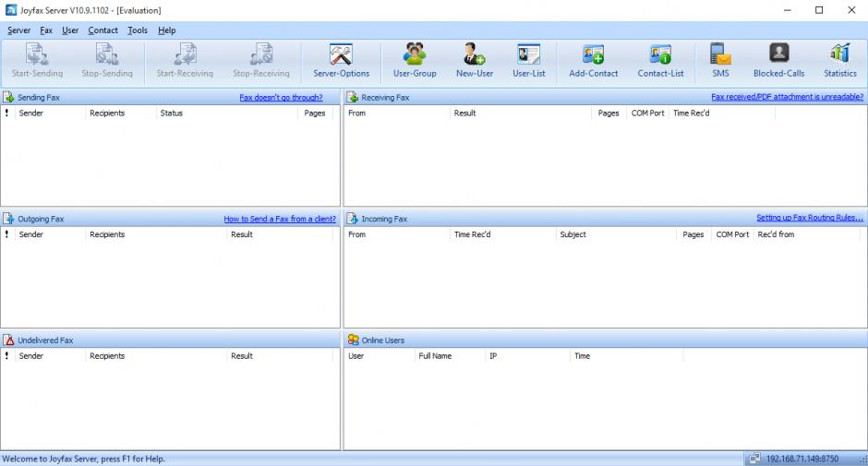This screenshot has width=868, height=466.
Task: Click Result column header in Receiving Fax
Action: coord(521,113)
